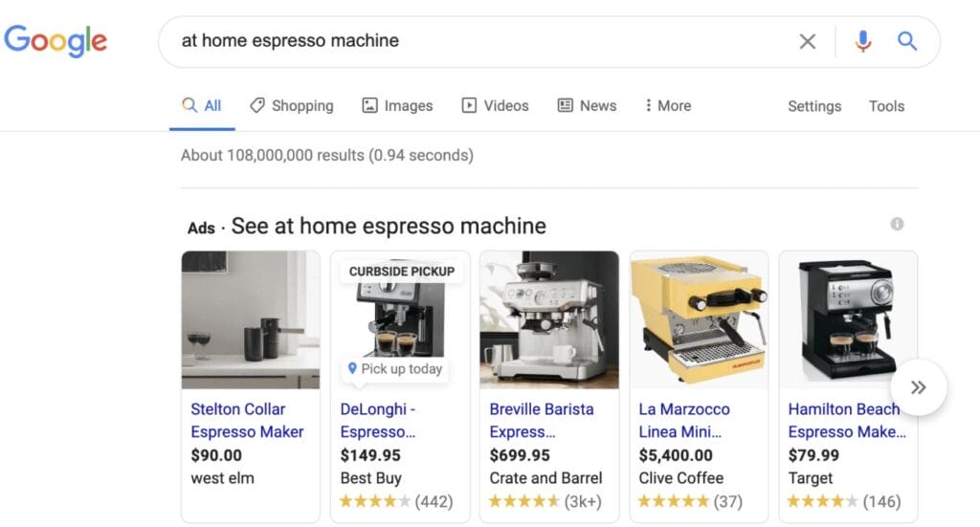Viewport: 980px width, 527px height.
Task: Click the Hamilton Beach machine image
Action: [848, 319]
